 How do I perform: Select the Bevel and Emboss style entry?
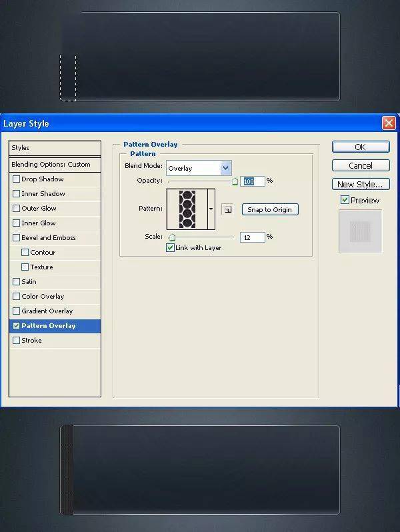tap(48, 238)
